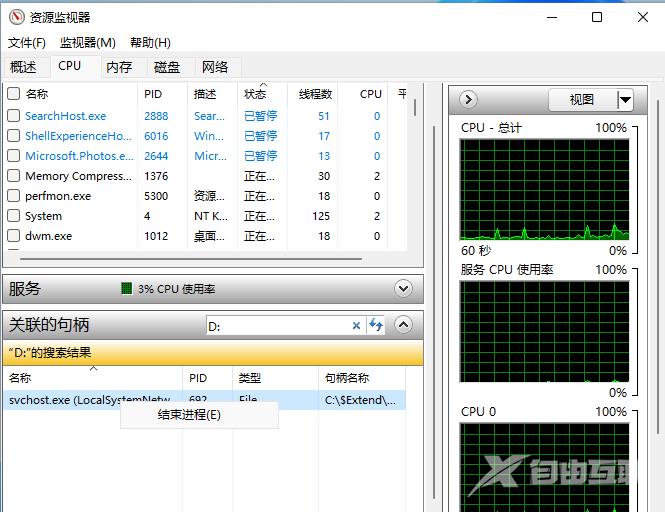Viewport: 665px width, 512px height.
Task: Select the Microsoft.Photos.e... process name
Action: tap(79, 156)
